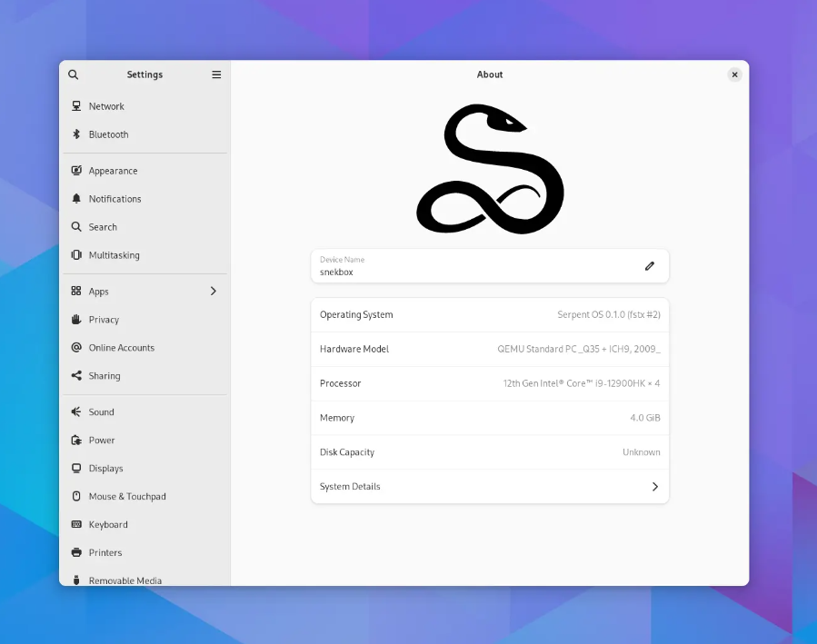The height and width of the screenshot is (644, 817).
Task: Click the Removable Media icon
Action: (76, 580)
